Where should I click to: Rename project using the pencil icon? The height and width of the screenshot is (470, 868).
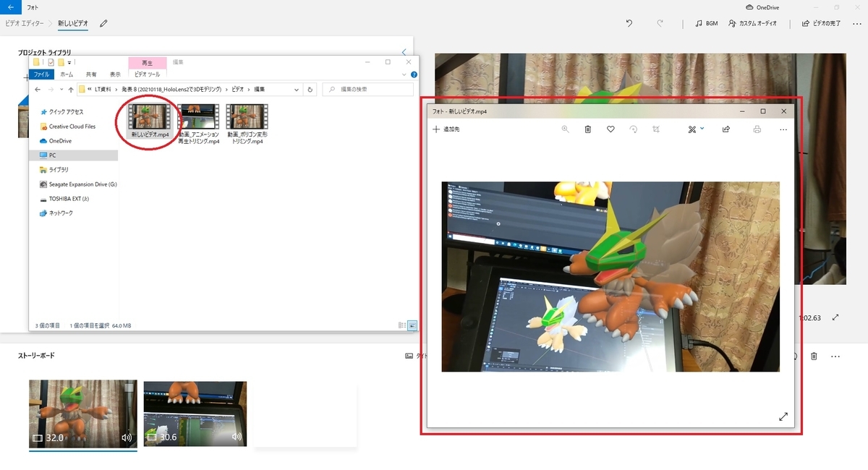[x=103, y=23]
